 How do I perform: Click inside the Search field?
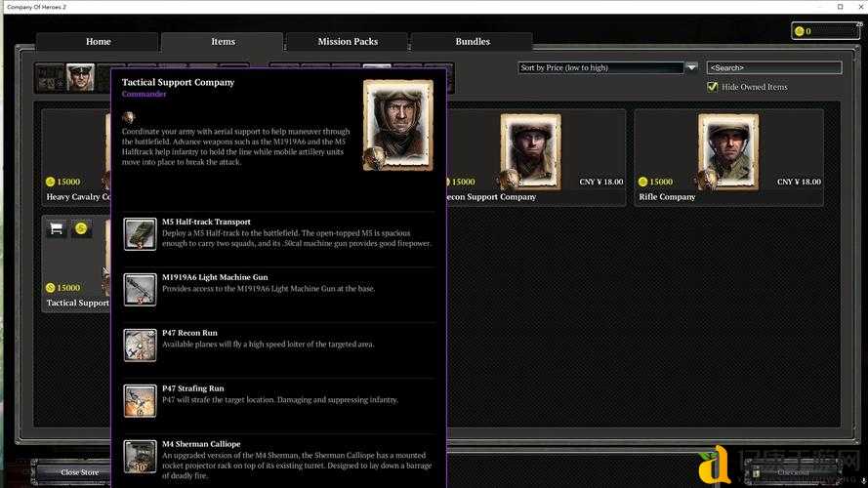click(774, 67)
